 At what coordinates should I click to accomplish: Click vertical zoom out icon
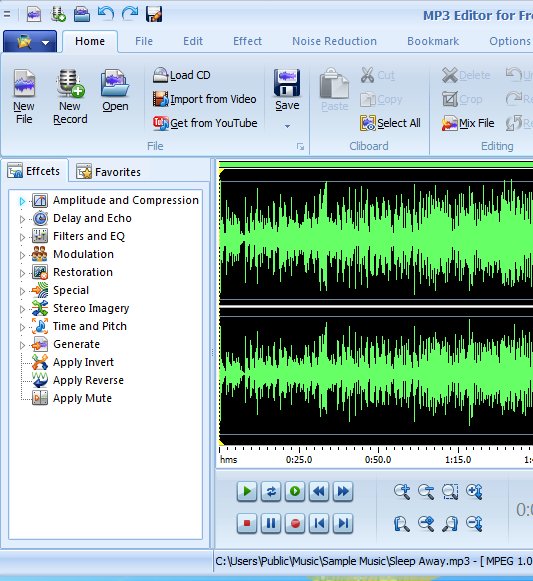474,523
